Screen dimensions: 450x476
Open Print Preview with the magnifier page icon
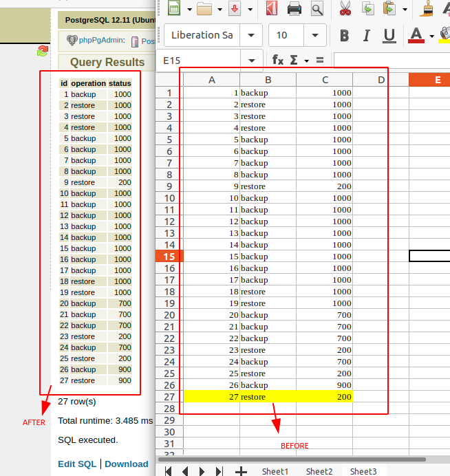[x=317, y=8]
